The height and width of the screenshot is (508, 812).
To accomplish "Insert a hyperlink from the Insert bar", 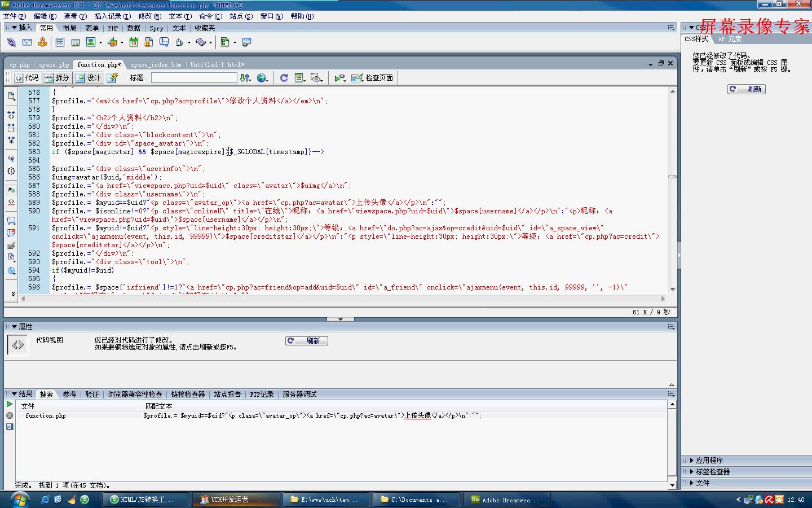I will [11, 42].
